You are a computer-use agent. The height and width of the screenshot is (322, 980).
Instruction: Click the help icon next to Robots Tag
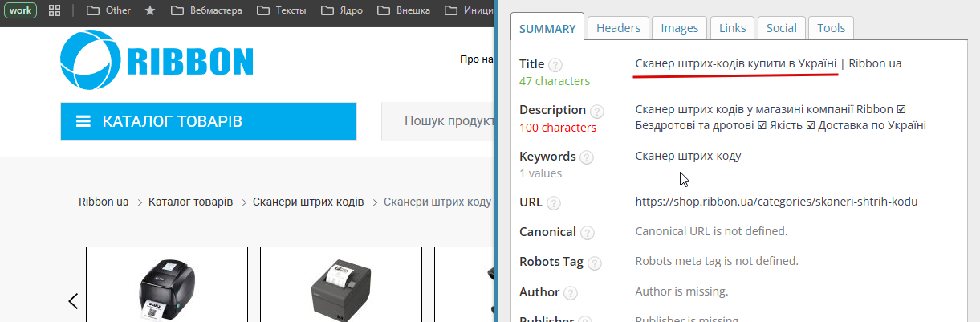click(x=594, y=263)
